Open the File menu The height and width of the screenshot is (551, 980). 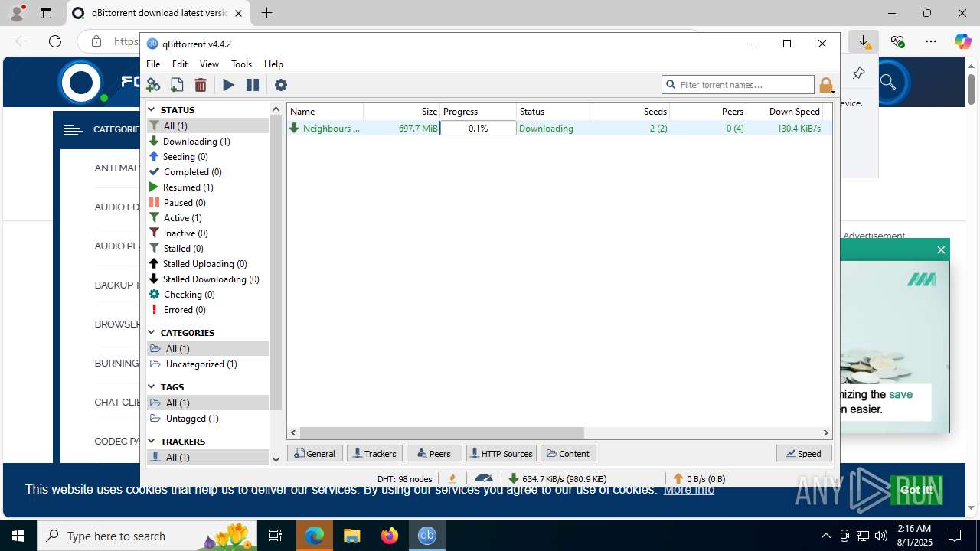pyautogui.click(x=153, y=64)
